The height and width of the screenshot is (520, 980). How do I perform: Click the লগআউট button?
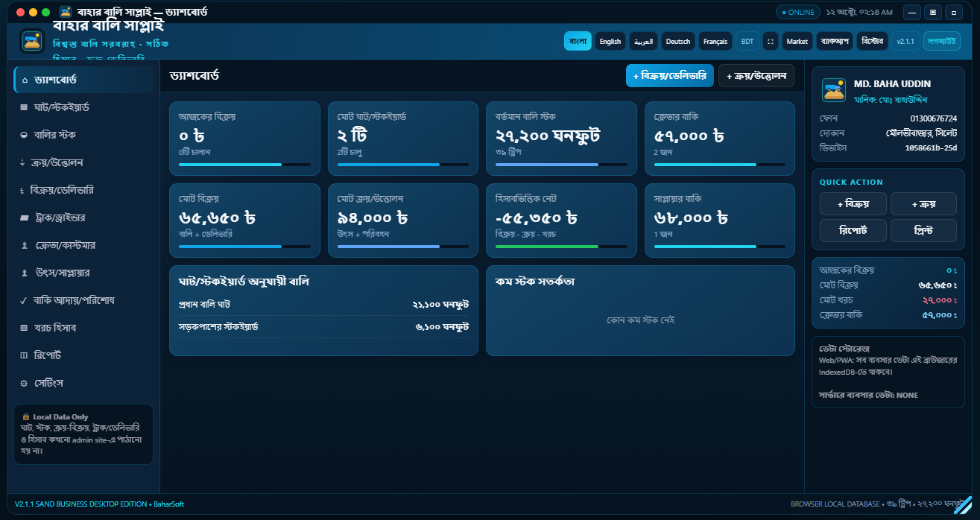coord(941,42)
